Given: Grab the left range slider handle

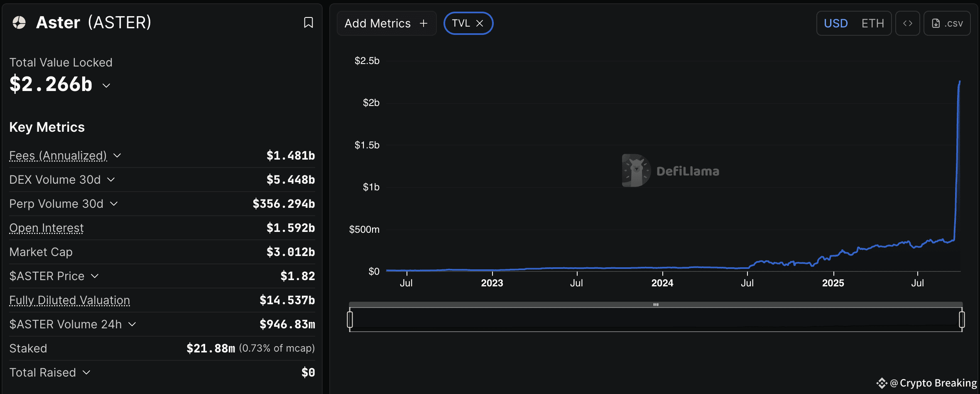Looking at the screenshot, I should pos(350,320).
